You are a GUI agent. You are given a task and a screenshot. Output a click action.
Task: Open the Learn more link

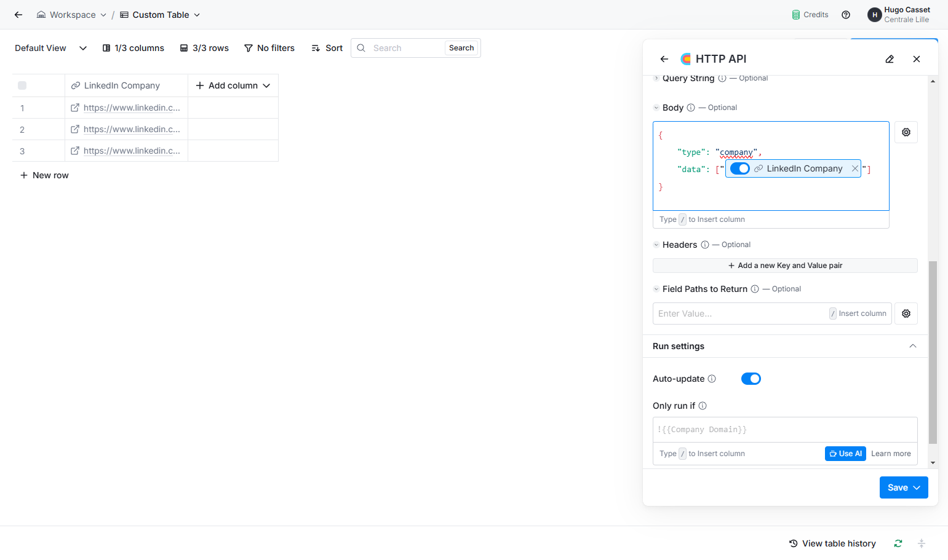891,454
